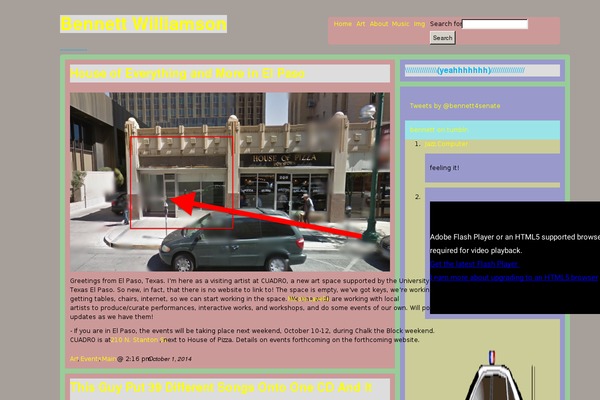Click the (yeahhhhhhh) sidebar heading link
The width and height of the screenshot is (600, 400).
[x=465, y=70]
